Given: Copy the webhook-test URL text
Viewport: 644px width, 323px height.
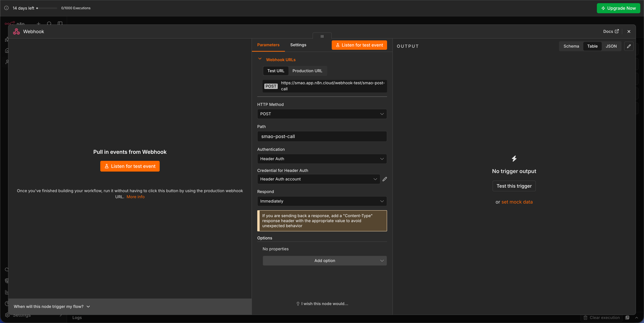Looking at the screenshot, I should [333, 86].
